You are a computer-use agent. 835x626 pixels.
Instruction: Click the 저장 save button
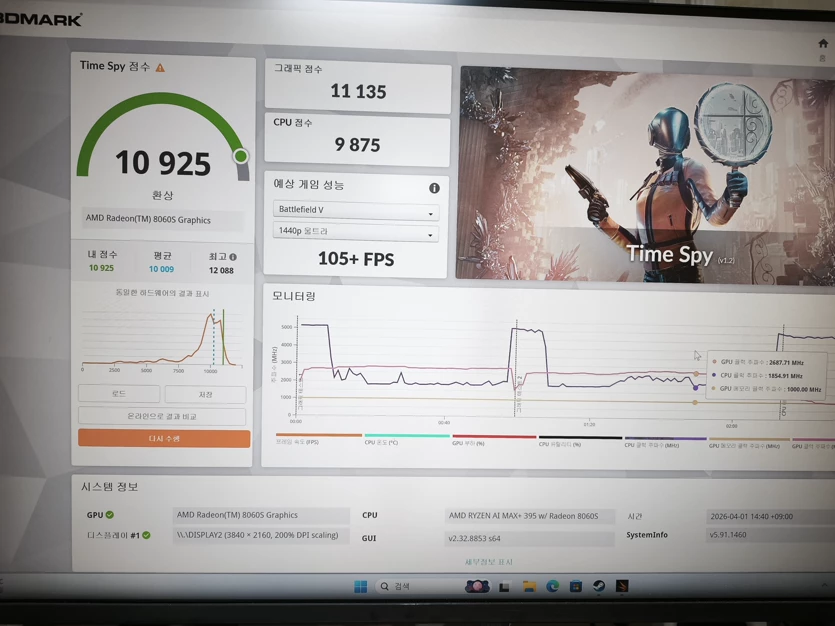205,394
